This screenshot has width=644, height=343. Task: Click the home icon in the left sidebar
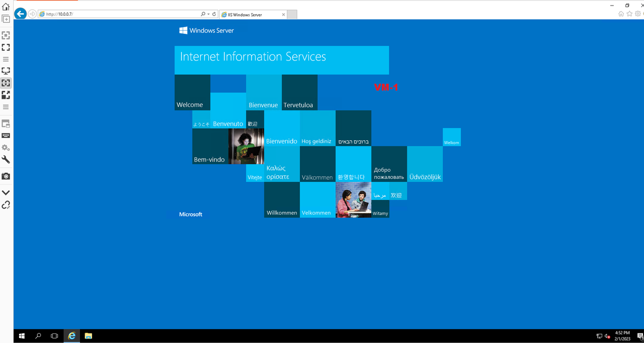tap(6, 7)
